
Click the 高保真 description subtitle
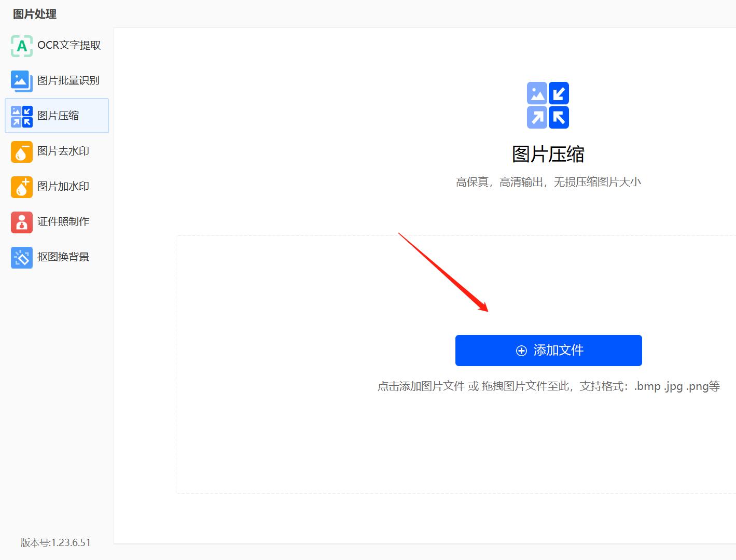(548, 181)
